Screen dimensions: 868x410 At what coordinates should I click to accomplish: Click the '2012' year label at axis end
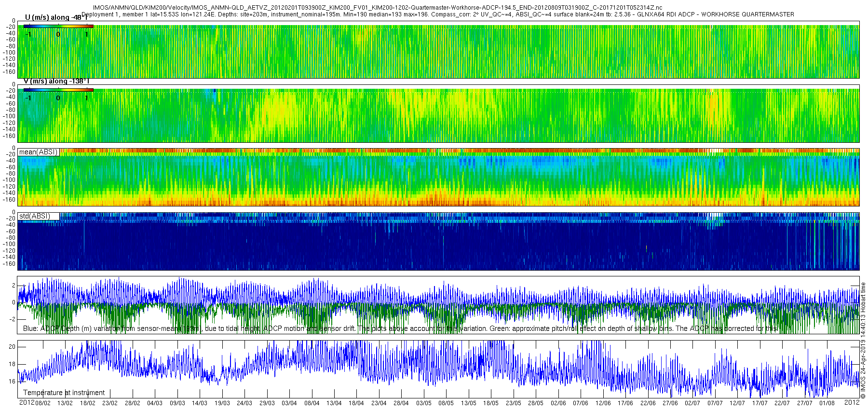click(x=852, y=402)
